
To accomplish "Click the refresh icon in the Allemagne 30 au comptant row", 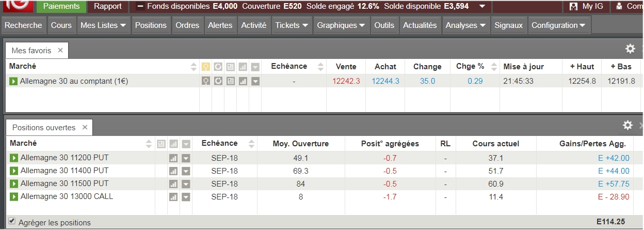I will click(x=218, y=81).
